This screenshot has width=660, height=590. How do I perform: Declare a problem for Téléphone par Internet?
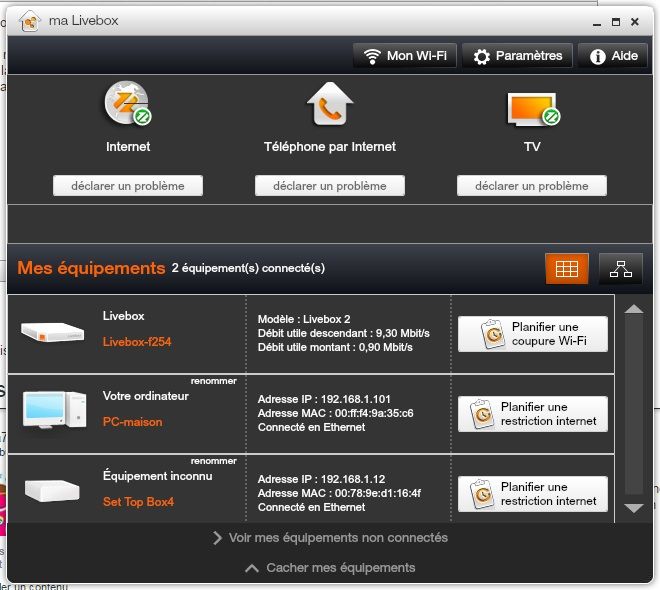coord(330,186)
